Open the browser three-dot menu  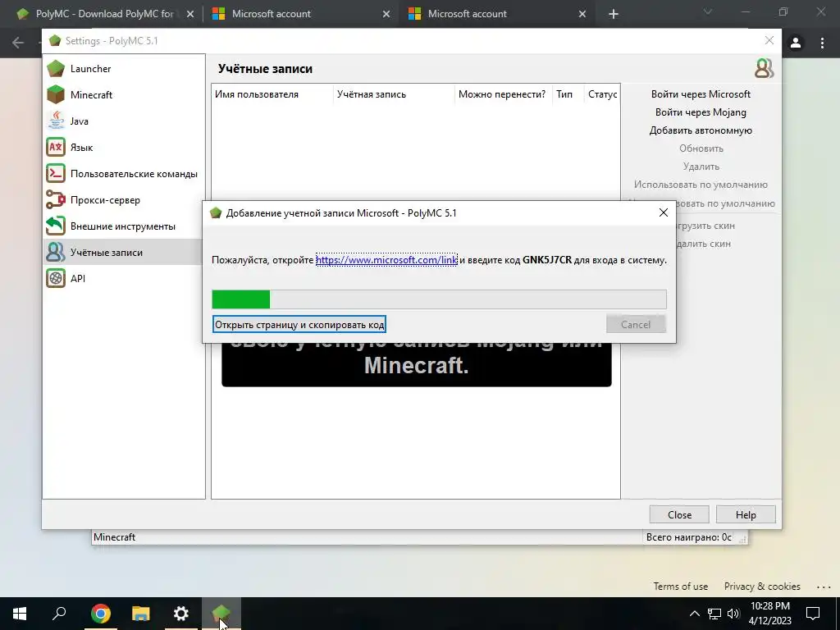click(822, 43)
